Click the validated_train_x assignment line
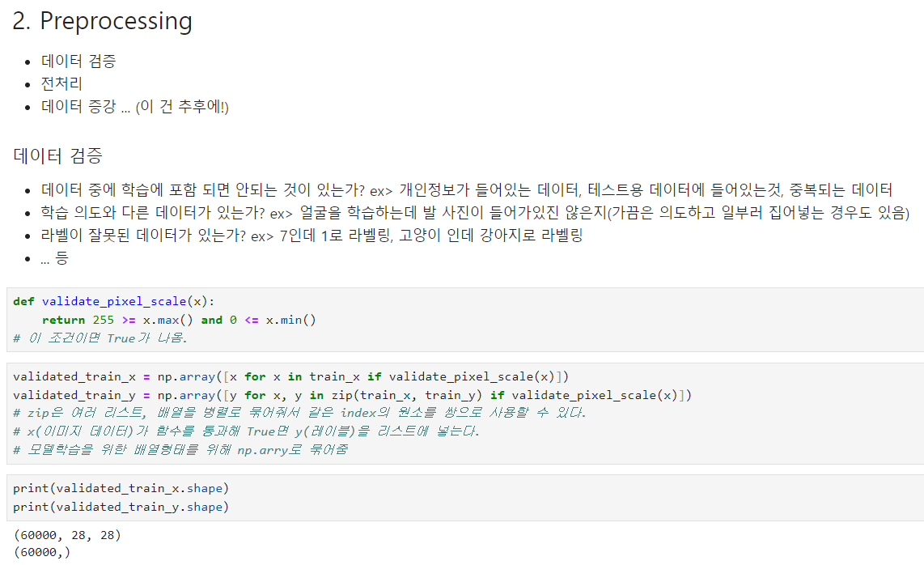 (x=290, y=376)
